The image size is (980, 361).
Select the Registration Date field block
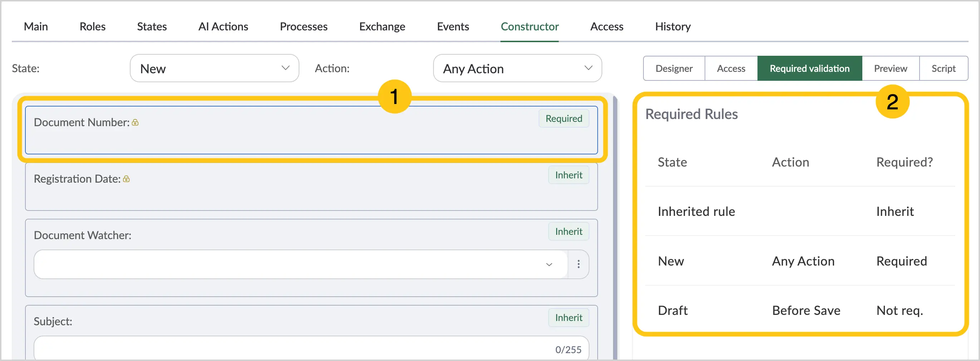(x=311, y=187)
